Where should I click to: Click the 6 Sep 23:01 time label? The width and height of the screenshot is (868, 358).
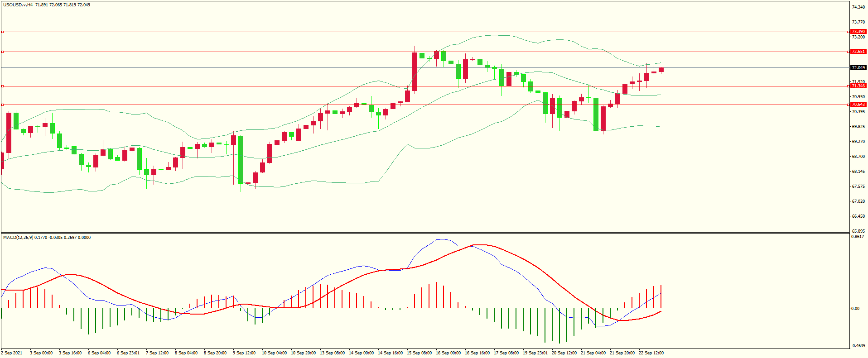128,353
